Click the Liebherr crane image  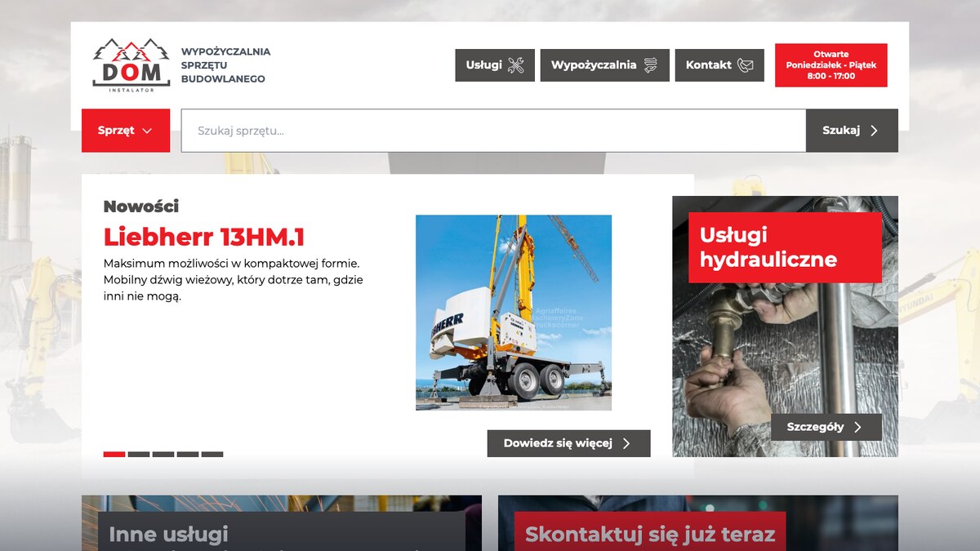click(x=514, y=313)
